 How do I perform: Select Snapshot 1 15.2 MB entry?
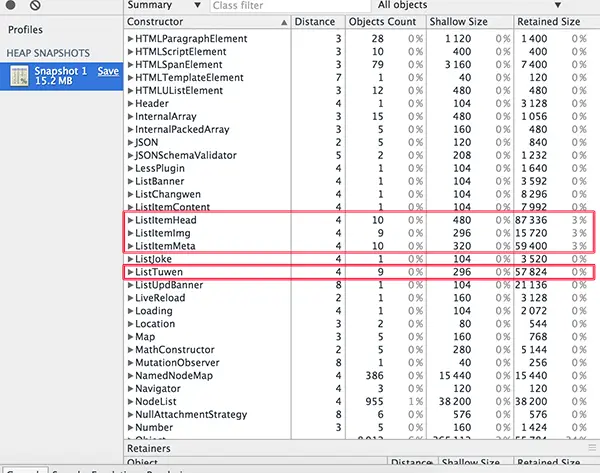[x=61, y=76]
